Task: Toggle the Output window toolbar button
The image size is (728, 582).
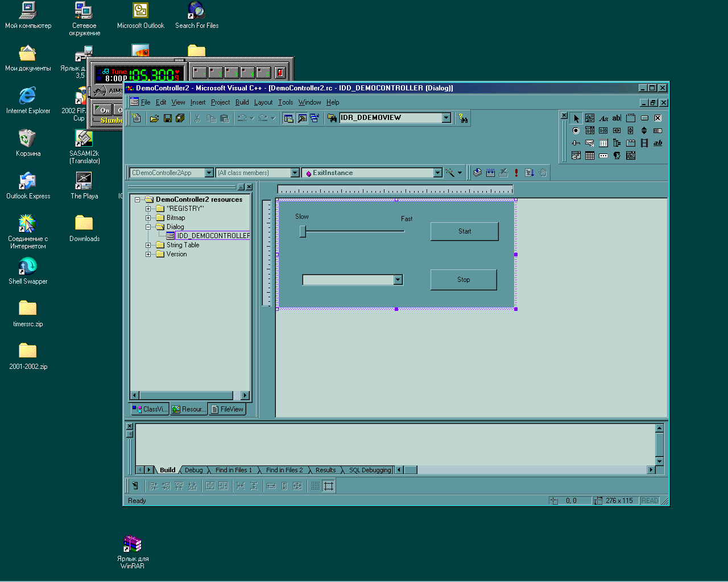Action: (x=302, y=118)
